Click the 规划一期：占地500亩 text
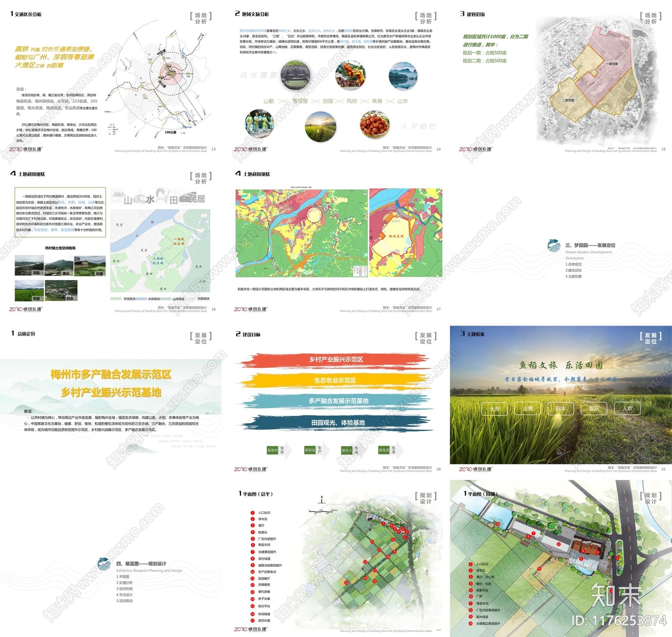The height and width of the screenshot is (637, 672). (484, 53)
